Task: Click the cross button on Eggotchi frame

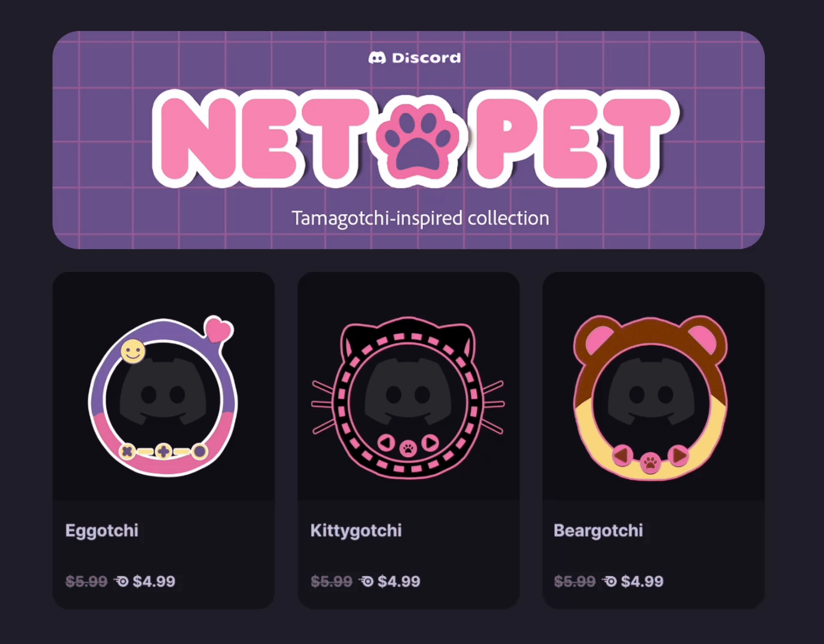Action: point(127,451)
